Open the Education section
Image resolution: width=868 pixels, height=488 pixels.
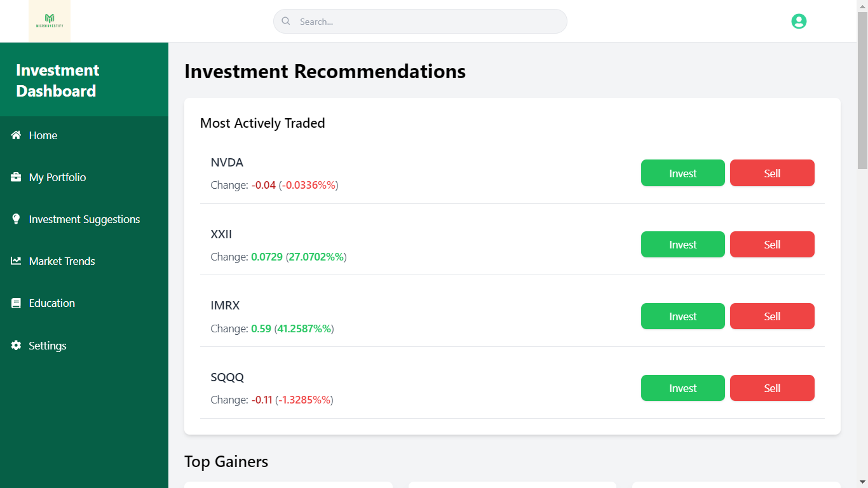[51, 303]
